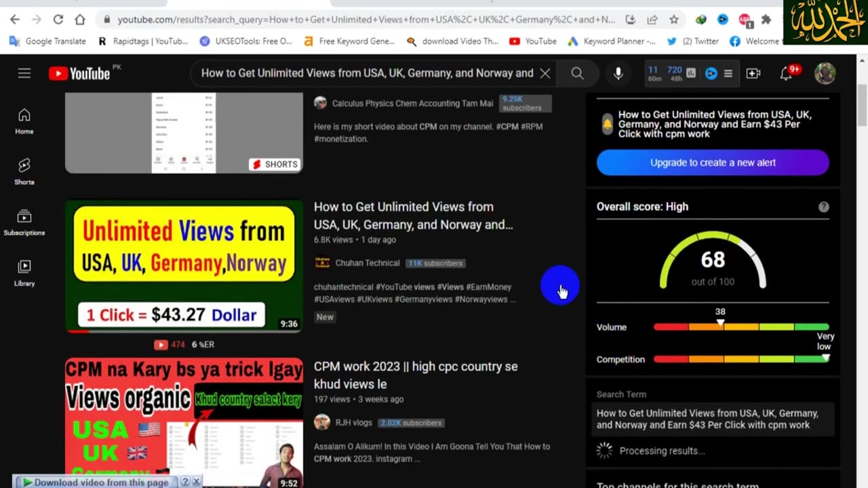868x488 pixels.
Task: Open Twitter bookmark
Action: pyautogui.click(x=693, y=41)
